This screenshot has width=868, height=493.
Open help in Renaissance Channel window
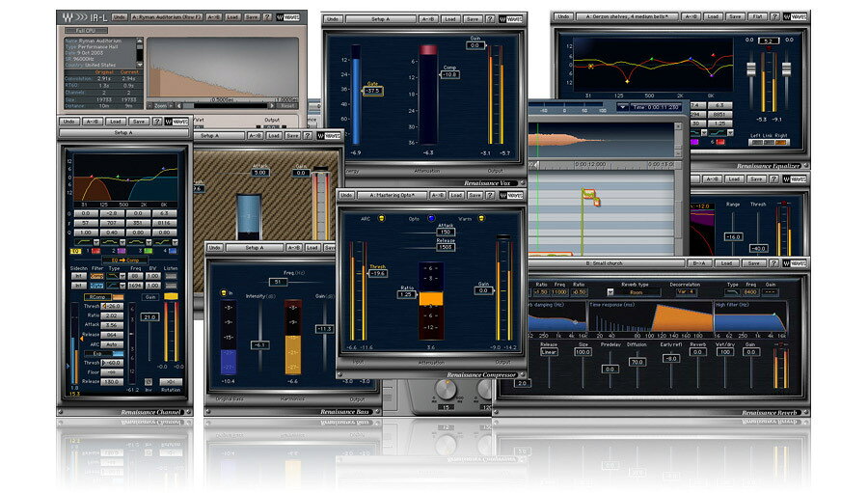point(156,122)
